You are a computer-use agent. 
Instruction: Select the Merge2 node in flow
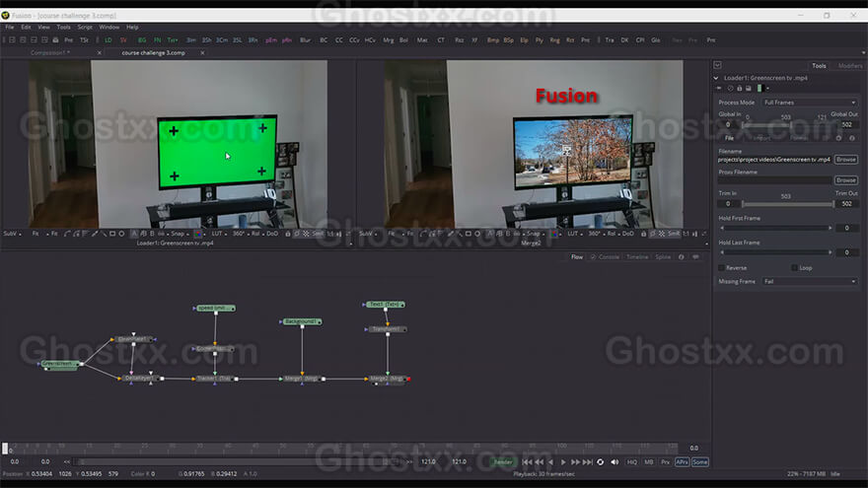[x=387, y=379]
